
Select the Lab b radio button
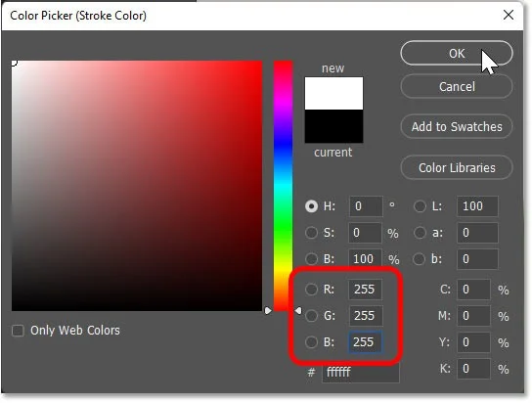coord(419,259)
